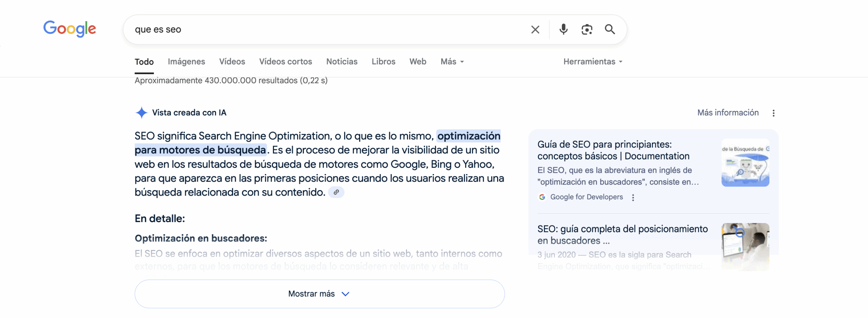
Task: Submit search with magnifying glass icon
Action: [610, 29]
